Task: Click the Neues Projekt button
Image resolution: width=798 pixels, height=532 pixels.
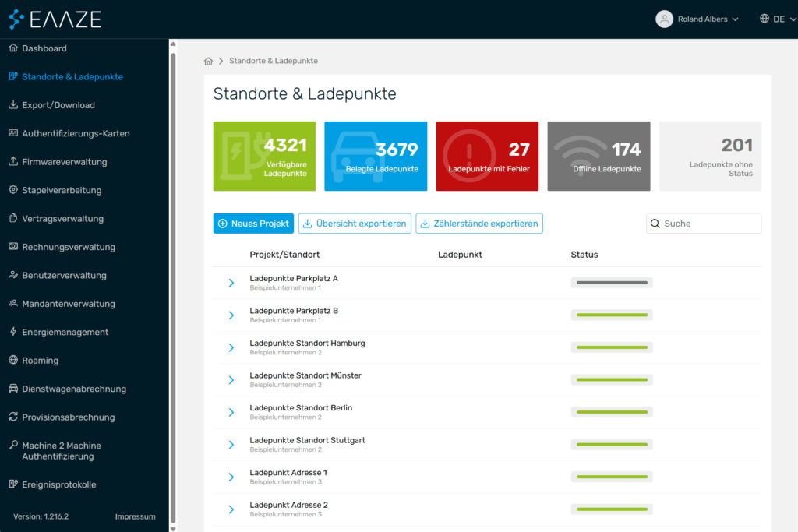Action: (x=253, y=224)
